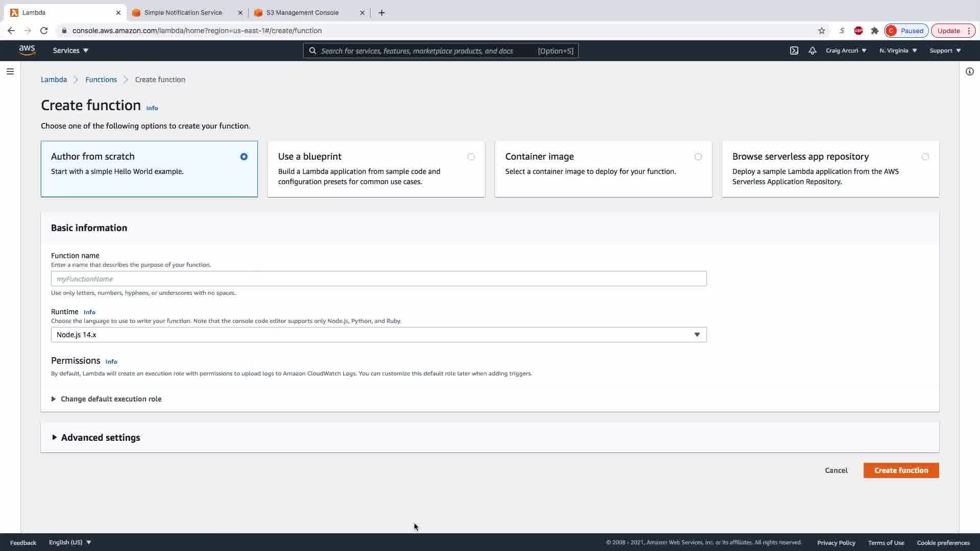
Task: Open the browser extensions puzzle icon
Action: [875, 31]
